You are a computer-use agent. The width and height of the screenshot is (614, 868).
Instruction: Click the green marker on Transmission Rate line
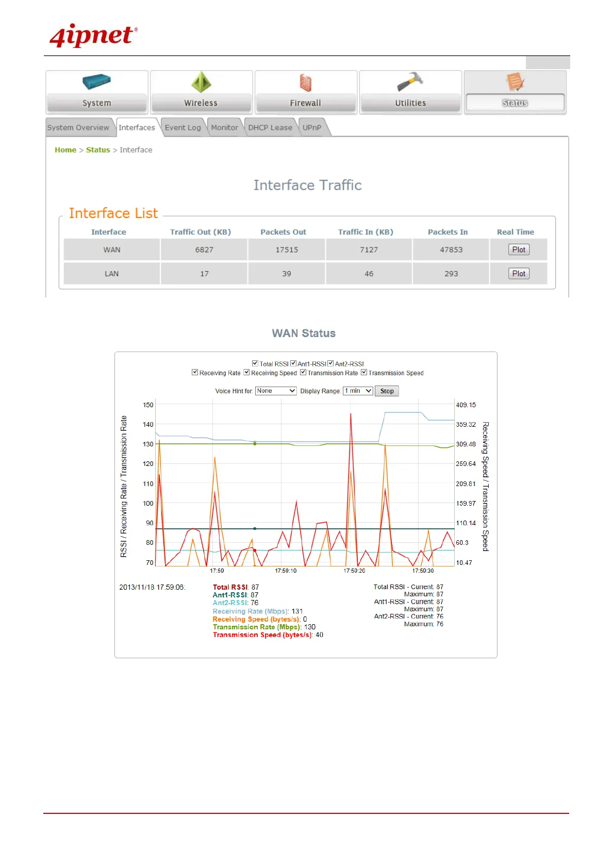tap(255, 444)
